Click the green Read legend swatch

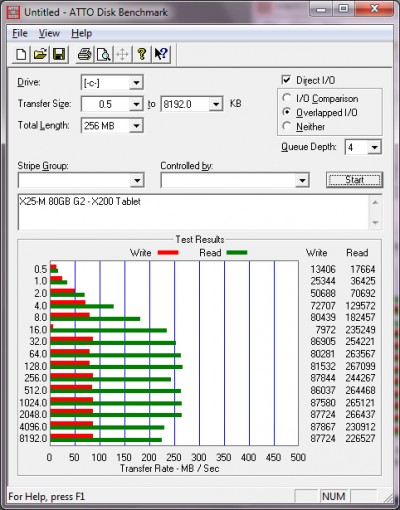237,253
